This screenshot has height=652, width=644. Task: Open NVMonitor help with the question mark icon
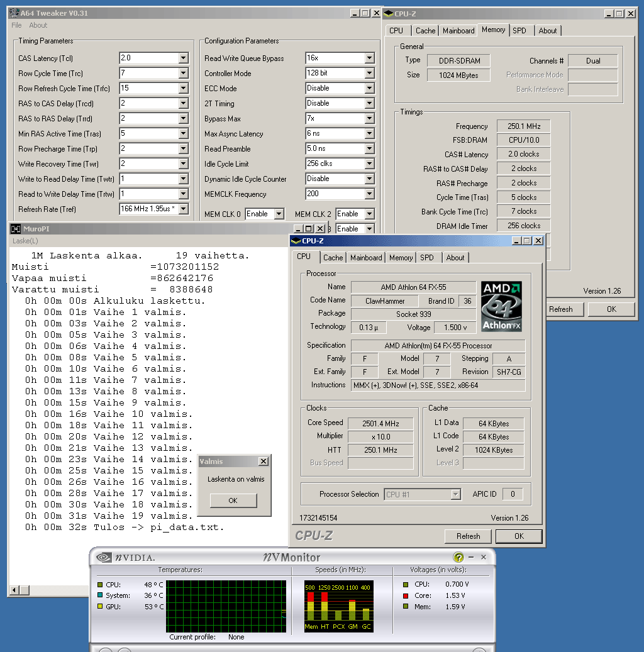click(x=458, y=557)
